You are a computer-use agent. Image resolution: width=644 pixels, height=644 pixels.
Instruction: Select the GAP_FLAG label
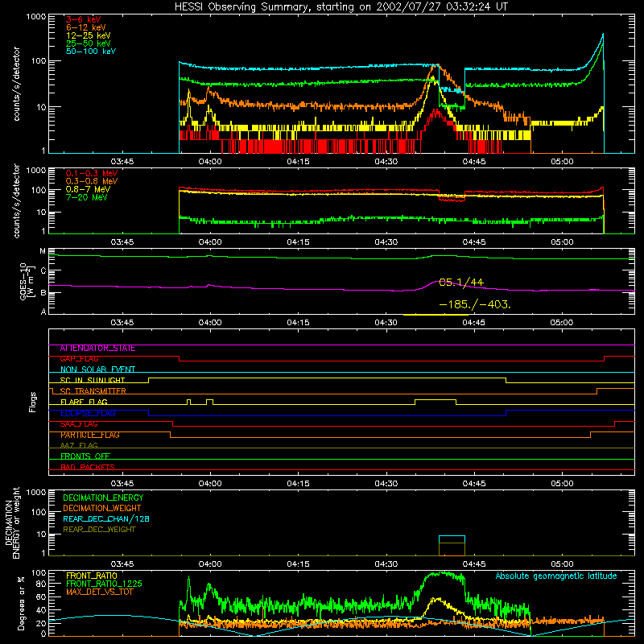pos(79,359)
